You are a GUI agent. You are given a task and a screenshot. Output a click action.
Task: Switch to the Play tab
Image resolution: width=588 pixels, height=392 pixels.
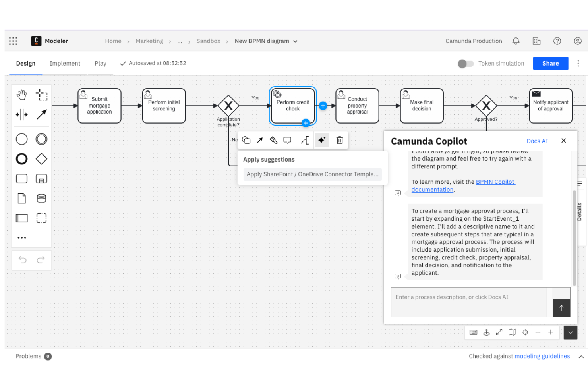101,64
